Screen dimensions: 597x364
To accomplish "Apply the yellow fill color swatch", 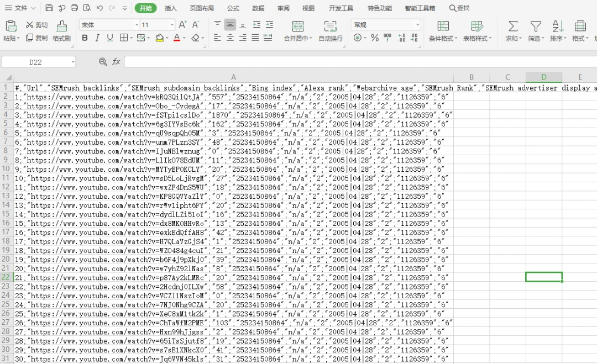I will point(159,38).
